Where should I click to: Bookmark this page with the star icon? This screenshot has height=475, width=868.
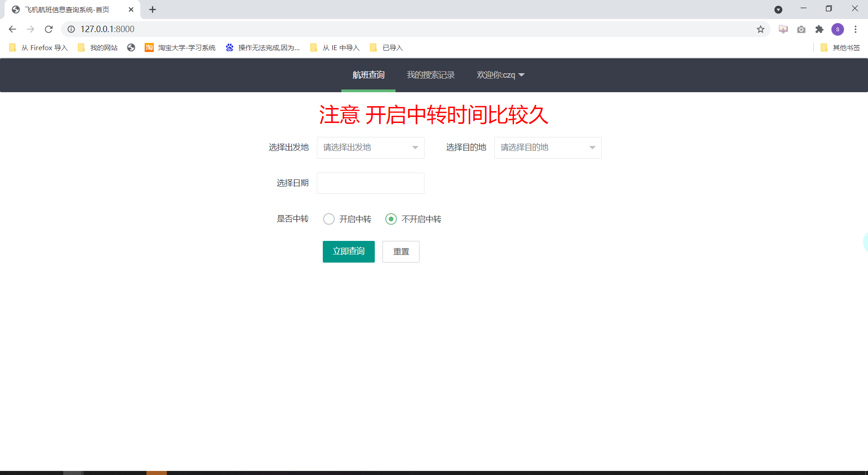(760, 29)
